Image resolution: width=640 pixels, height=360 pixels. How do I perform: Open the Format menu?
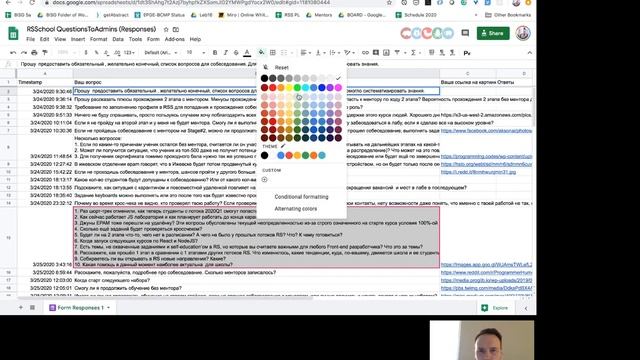point(98,39)
